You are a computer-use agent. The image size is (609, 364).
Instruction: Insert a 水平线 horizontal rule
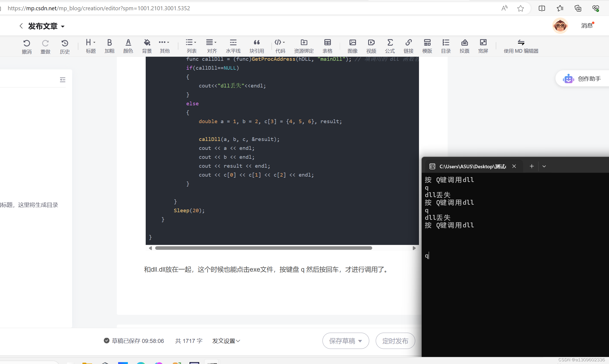233,46
